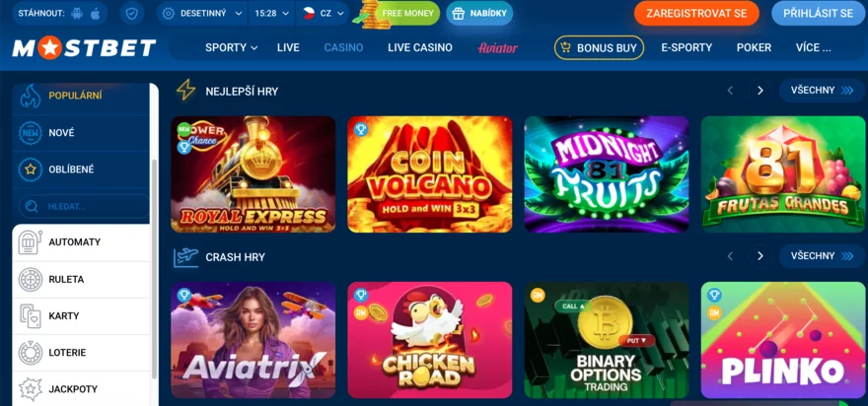The height and width of the screenshot is (406, 868).
Task: Open the 15:28 time zone dropdown
Action: [x=272, y=13]
